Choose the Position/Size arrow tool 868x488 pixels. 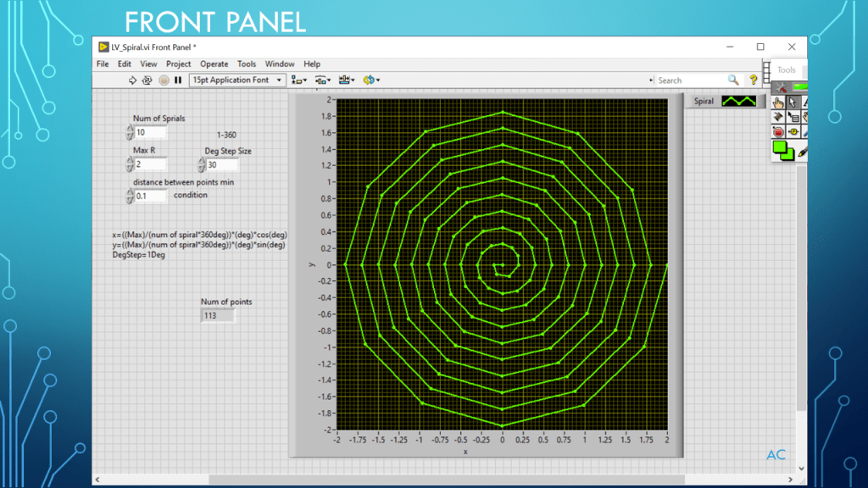(793, 103)
